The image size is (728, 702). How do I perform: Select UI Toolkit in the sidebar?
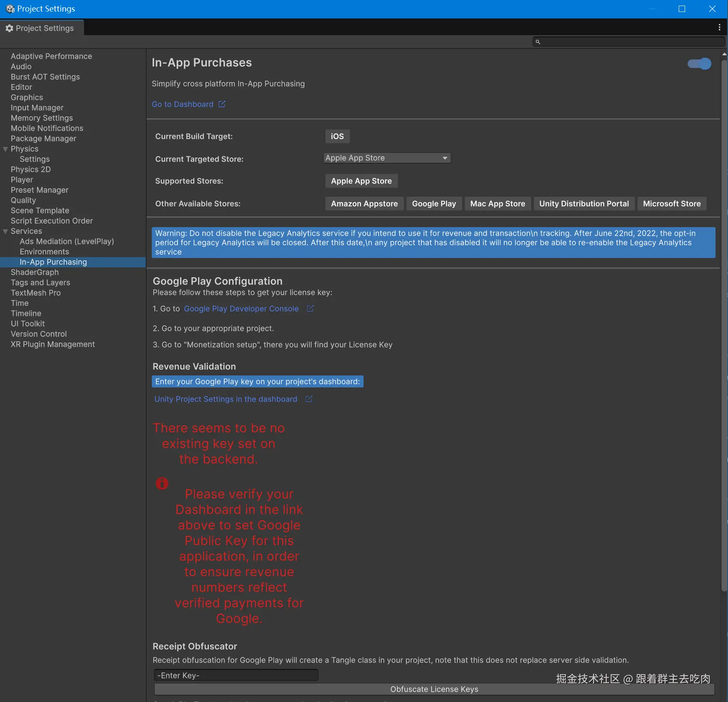pos(28,324)
